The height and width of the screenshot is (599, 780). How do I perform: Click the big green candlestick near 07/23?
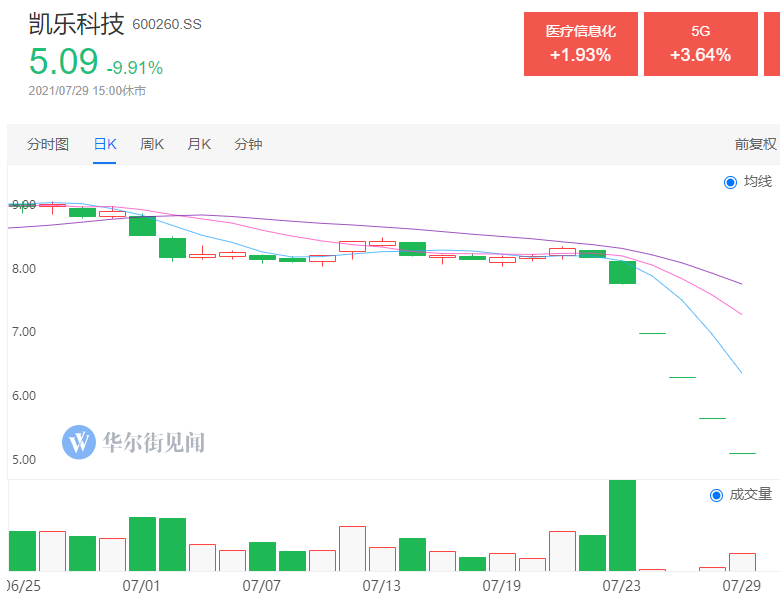[622, 272]
